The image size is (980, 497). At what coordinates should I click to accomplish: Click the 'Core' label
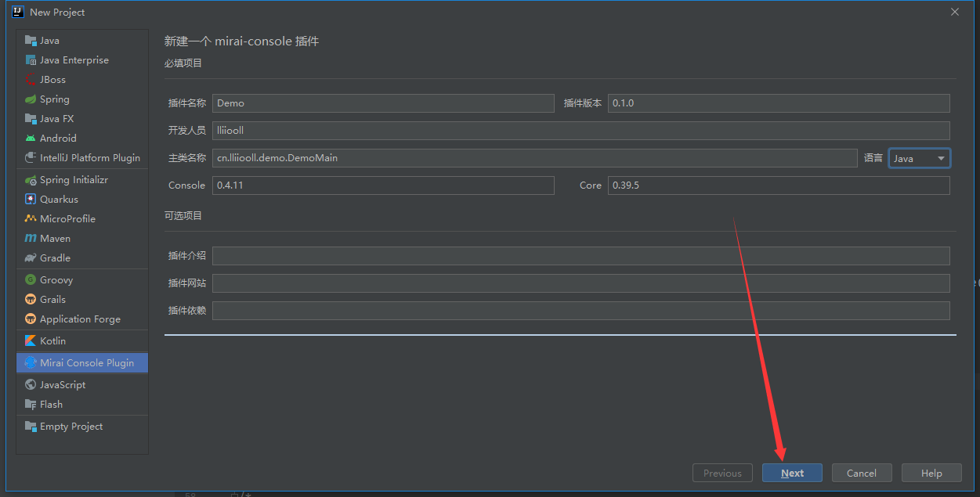tap(591, 185)
